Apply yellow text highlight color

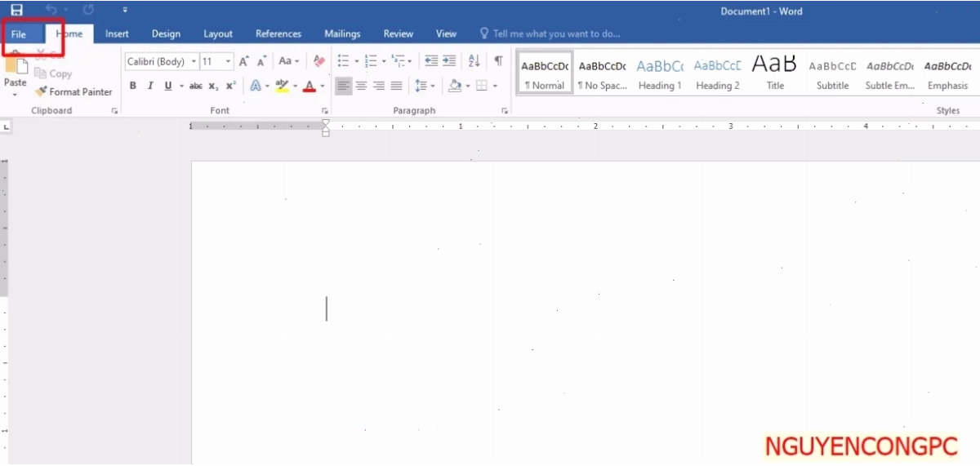coord(282,86)
